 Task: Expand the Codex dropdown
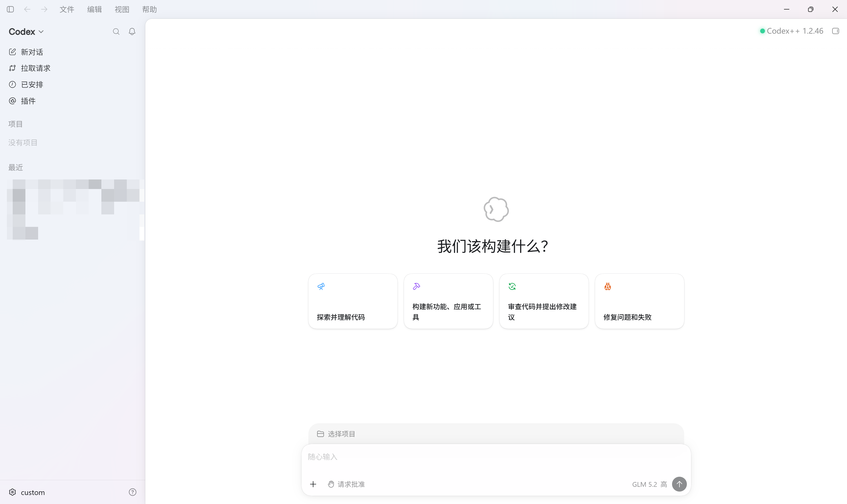26,31
